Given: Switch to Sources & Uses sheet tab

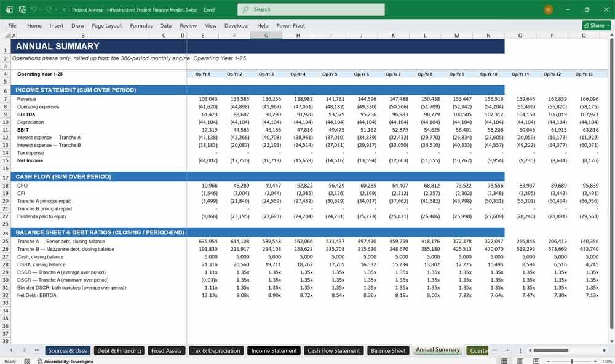Looking at the screenshot, I should click(x=68, y=350).
